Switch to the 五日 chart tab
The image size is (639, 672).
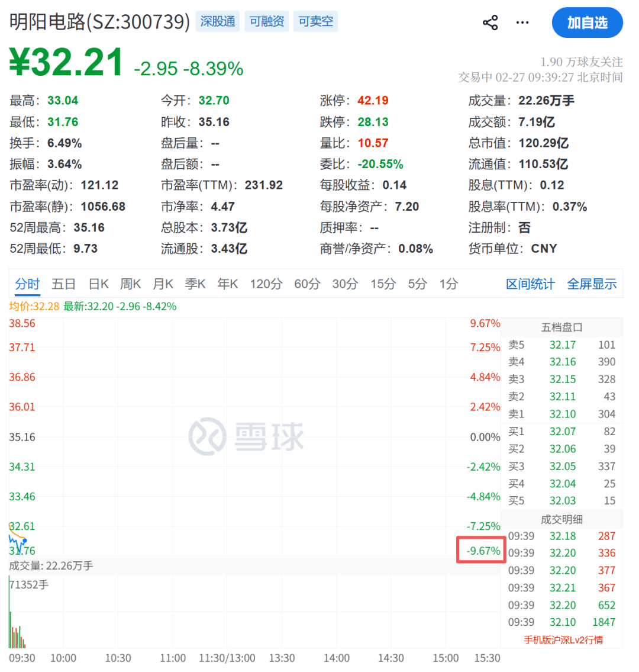63,284
